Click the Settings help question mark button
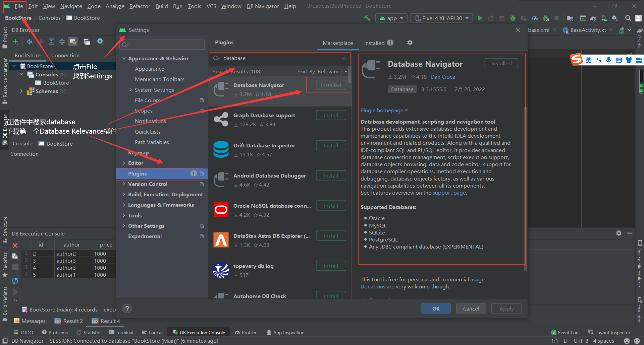Screen dimensions: 644x345 (127, 308)
